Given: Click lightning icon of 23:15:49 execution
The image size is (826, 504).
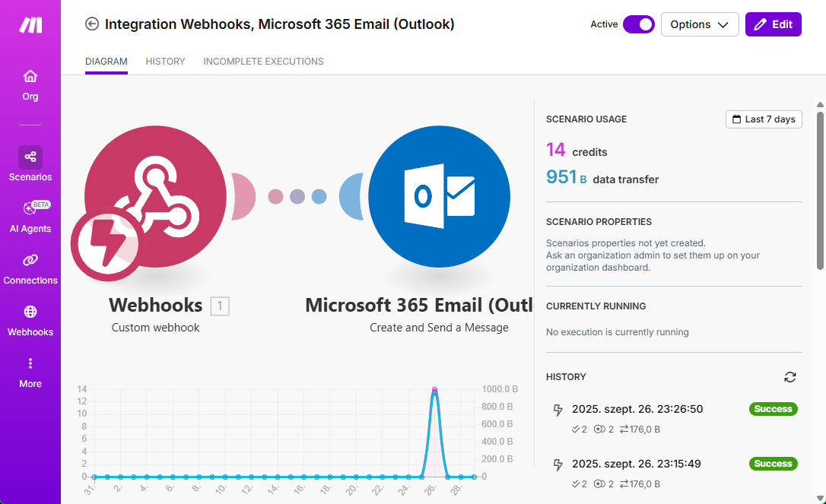Looking at the screenshot, I should [558, 465].
